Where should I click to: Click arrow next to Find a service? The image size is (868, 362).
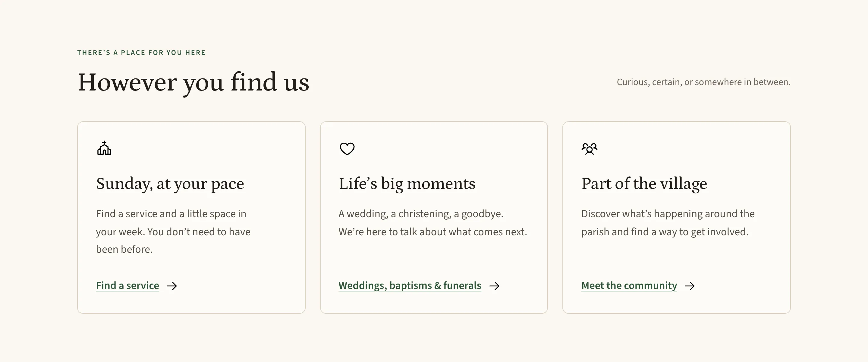172,286
